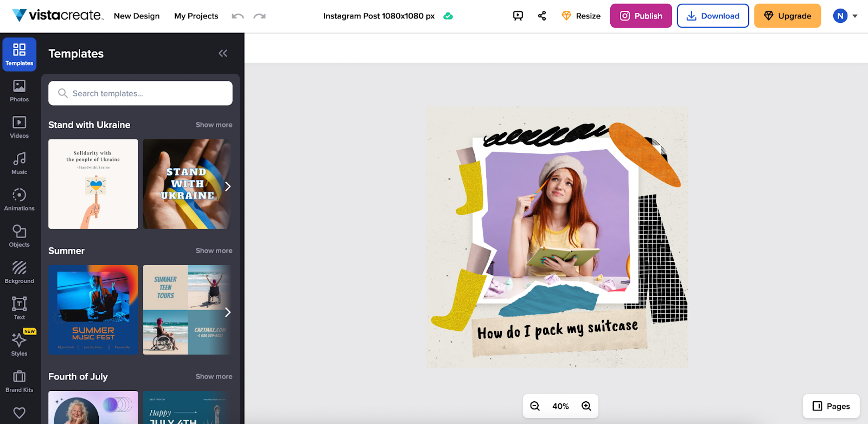Open the Text tool panel
The width and height of the screenshot is (868, 424).
(20, 309)
